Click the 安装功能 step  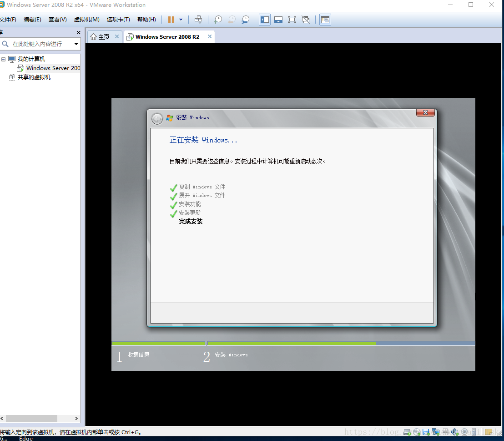tap(190, 204)
